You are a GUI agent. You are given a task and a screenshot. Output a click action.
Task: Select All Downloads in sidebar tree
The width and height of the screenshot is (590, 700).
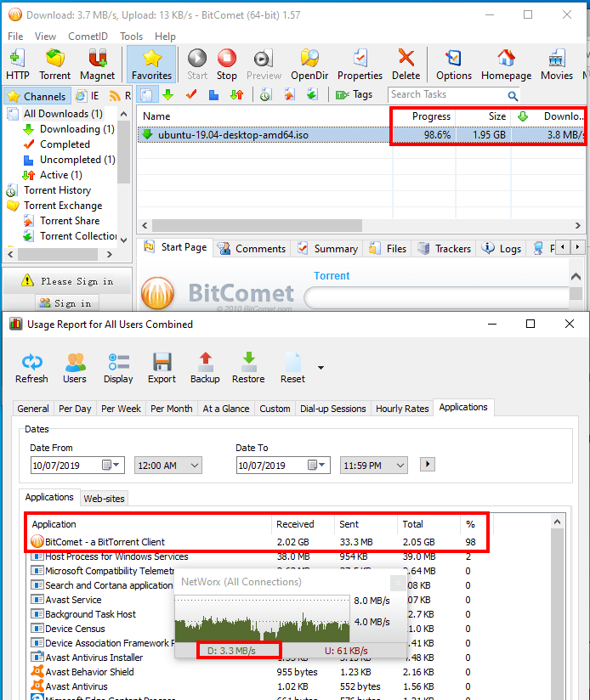tap(63, 114)
